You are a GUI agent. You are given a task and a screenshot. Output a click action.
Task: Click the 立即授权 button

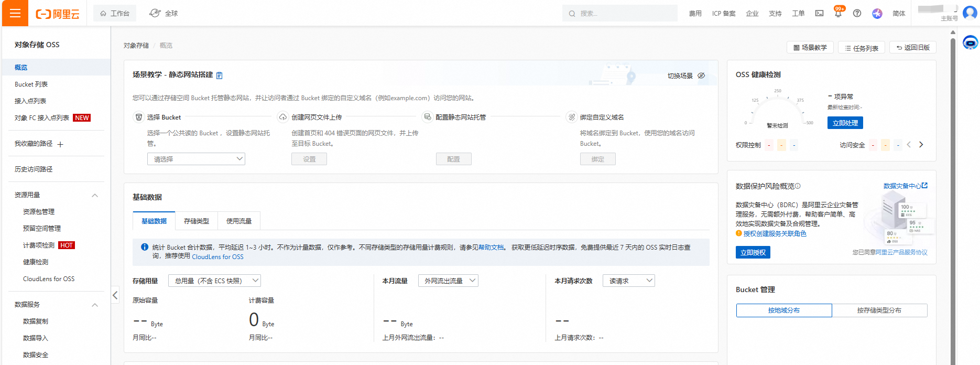tap(753, 252)
